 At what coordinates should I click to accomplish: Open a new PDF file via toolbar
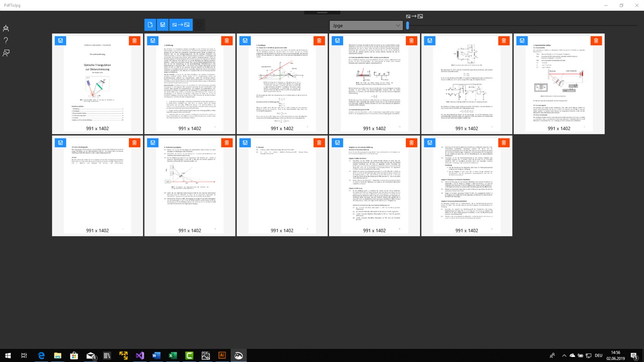150,24
